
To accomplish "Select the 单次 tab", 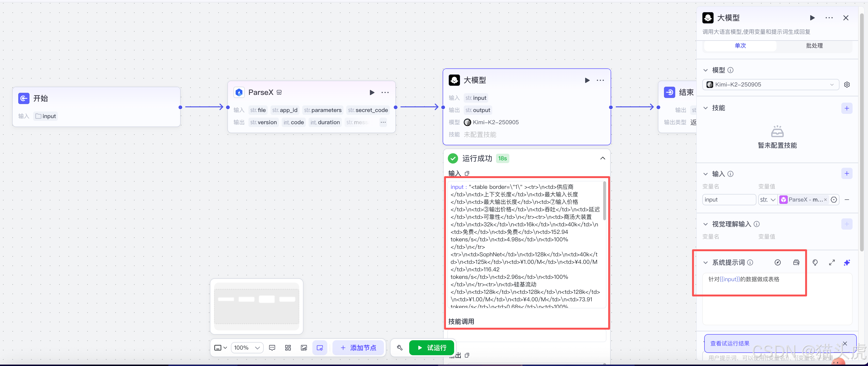I will 740,45.
